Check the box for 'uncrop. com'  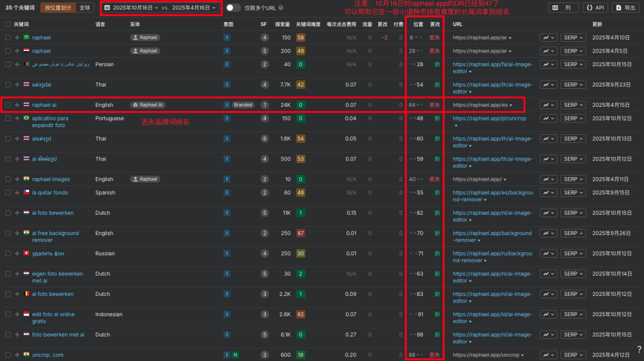click(x=8, y=355)
